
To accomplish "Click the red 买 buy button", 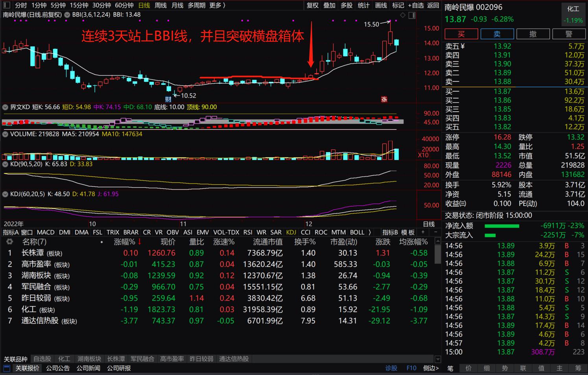I will pyautogui.click(x=461, y=34).
